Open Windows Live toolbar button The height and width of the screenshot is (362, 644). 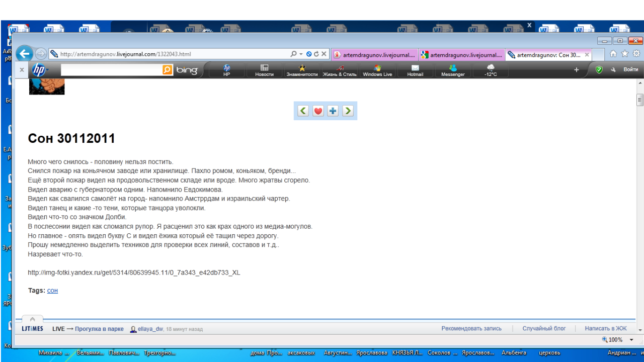377,70
